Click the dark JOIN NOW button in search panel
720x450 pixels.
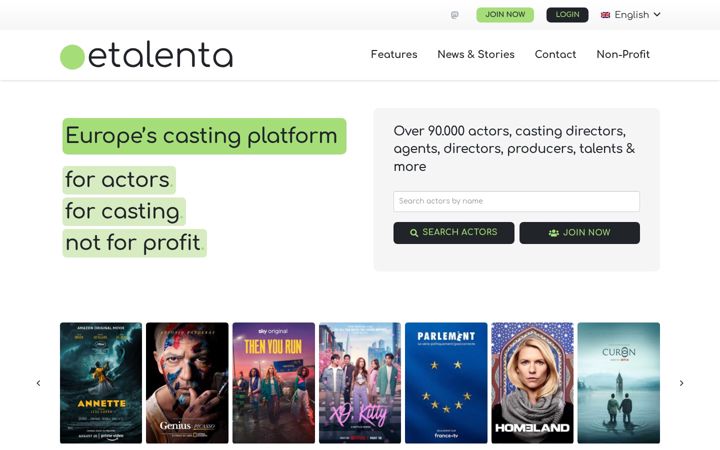[x=579, y=233]
